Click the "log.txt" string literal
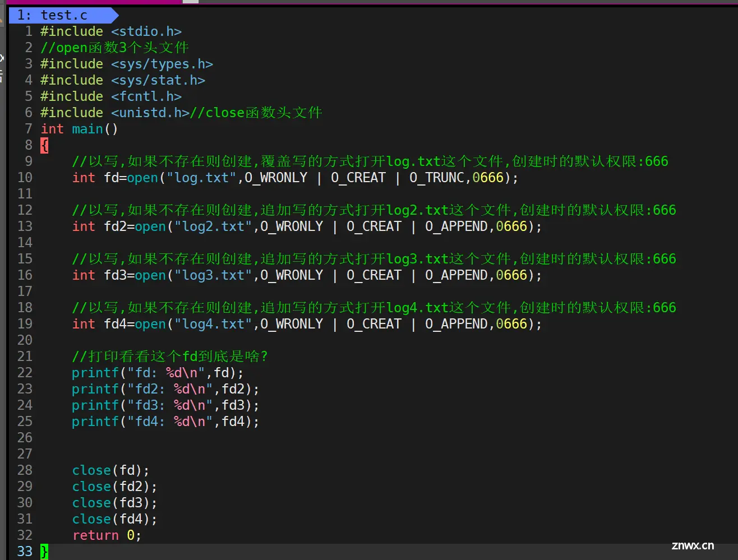Viewport: 738px width, 560px height. click(201, 178)
